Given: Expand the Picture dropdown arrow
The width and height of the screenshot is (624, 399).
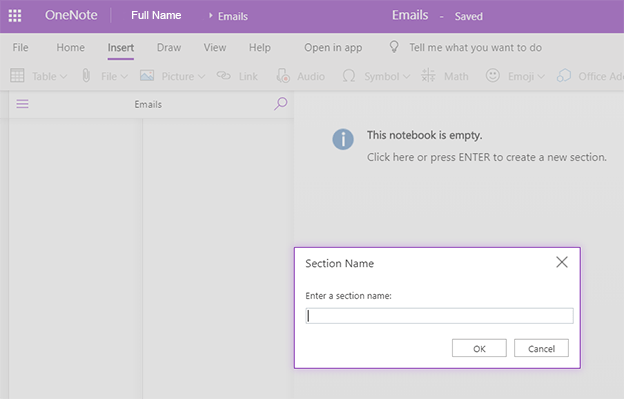Looking at the screenshot, I should click(x=201, y=76).
